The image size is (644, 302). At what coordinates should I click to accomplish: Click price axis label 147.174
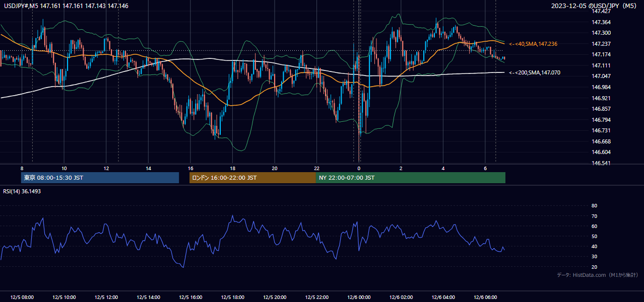(x=601, y=54)
